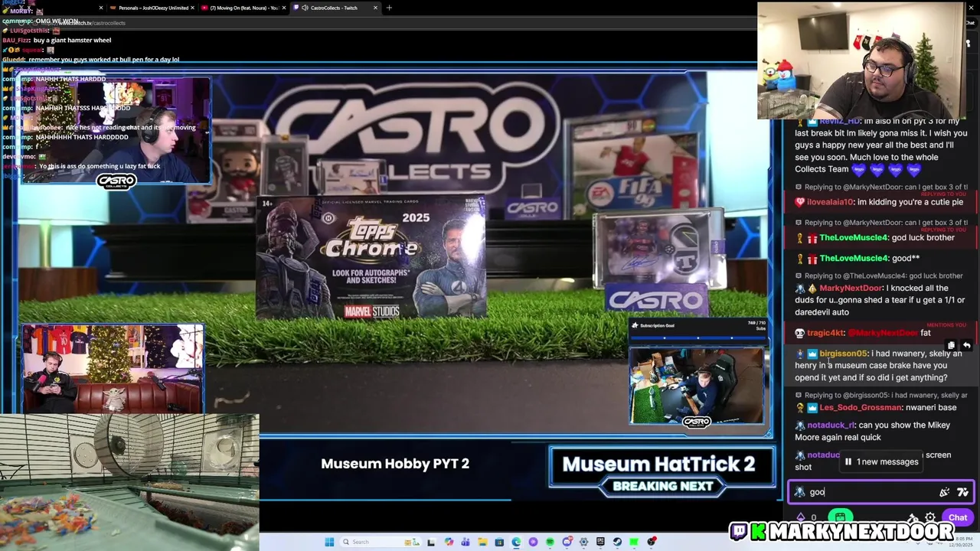980x551 pixels.
Task: Open ilovealaia10 username in chat
Action: [x=830, y=203]
